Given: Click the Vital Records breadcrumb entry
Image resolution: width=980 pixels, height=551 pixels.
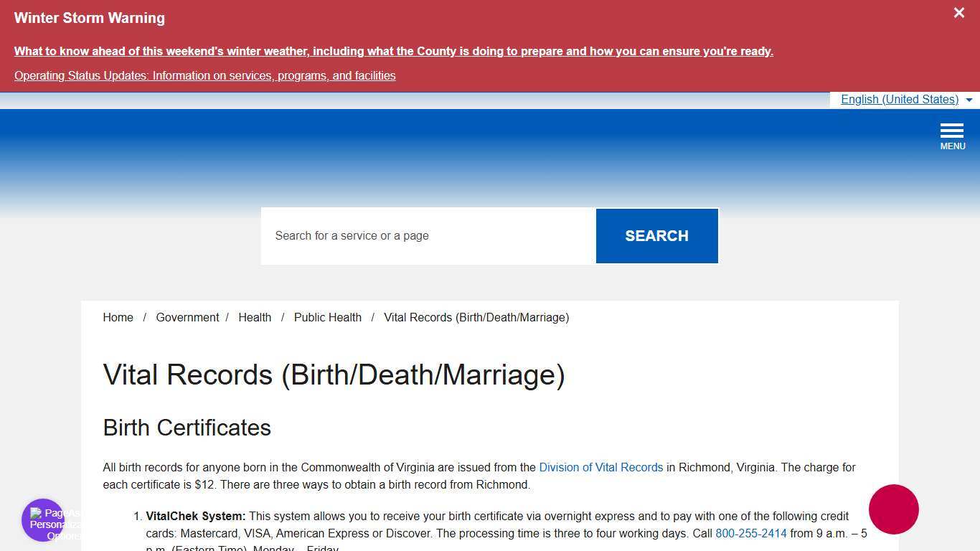Looking at the screenshot, I should 476,317.
